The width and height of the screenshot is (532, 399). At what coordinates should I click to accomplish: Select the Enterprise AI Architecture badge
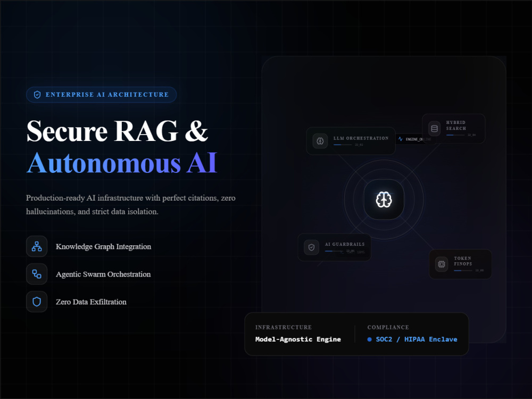(102, 95)
